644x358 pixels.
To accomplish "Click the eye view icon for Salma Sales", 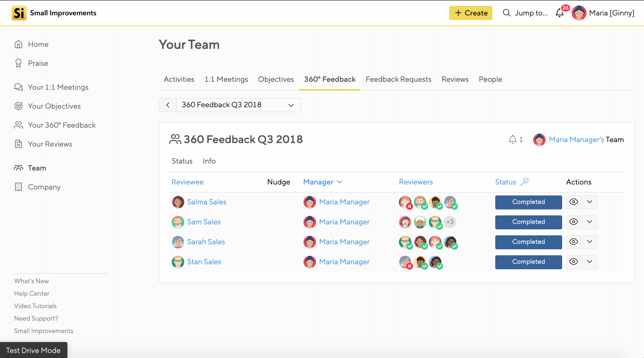I will click(574, 202).
